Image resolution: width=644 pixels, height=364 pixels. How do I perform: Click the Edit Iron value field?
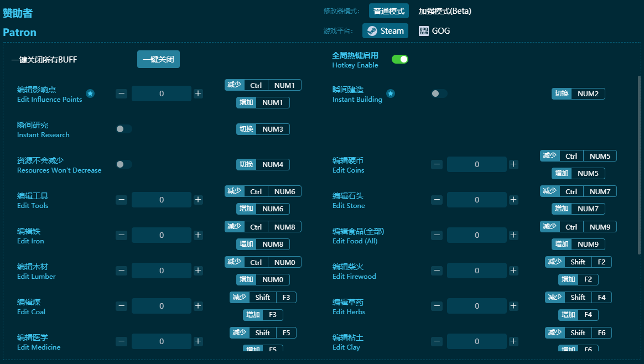(x=162, y=235)
